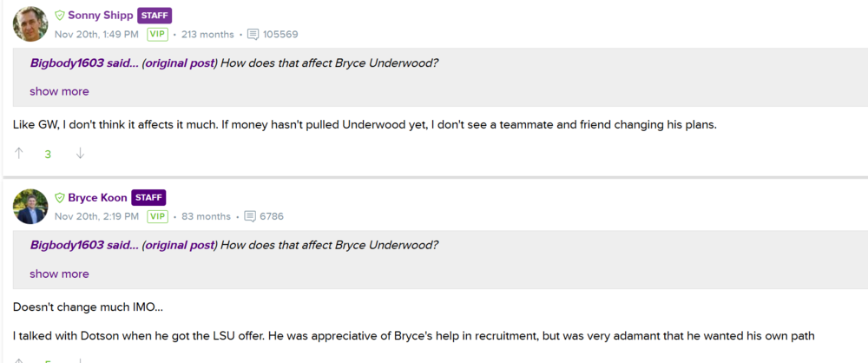Click STAFF badge beside Sonny Shipp
Image resolution: width=868 pixels, height=363 pixels.
tap(155, 16)
